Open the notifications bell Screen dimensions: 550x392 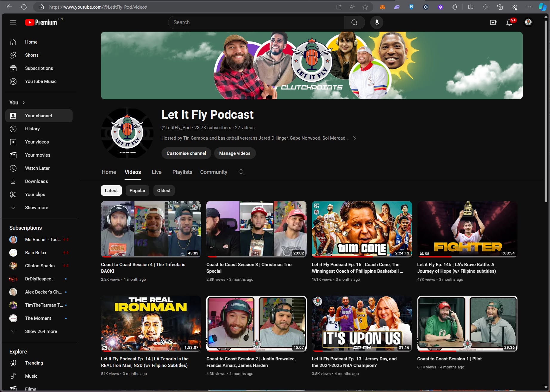coord(509,22)
